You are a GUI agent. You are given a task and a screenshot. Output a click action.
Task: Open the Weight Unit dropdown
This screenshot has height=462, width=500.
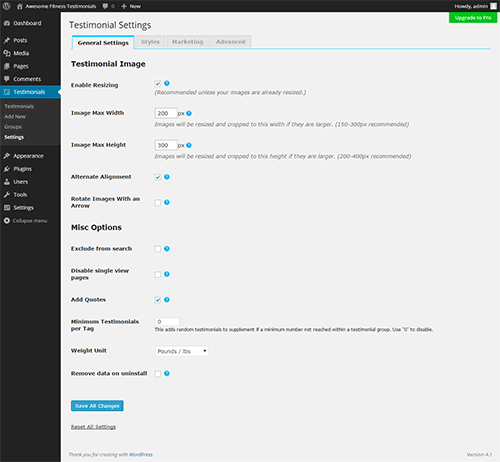182,351
